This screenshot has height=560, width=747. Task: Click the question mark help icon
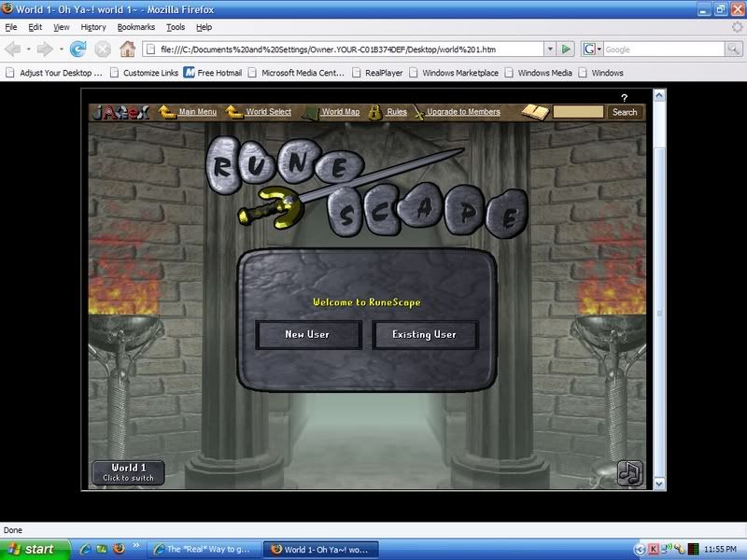click(x=624, y=98)
